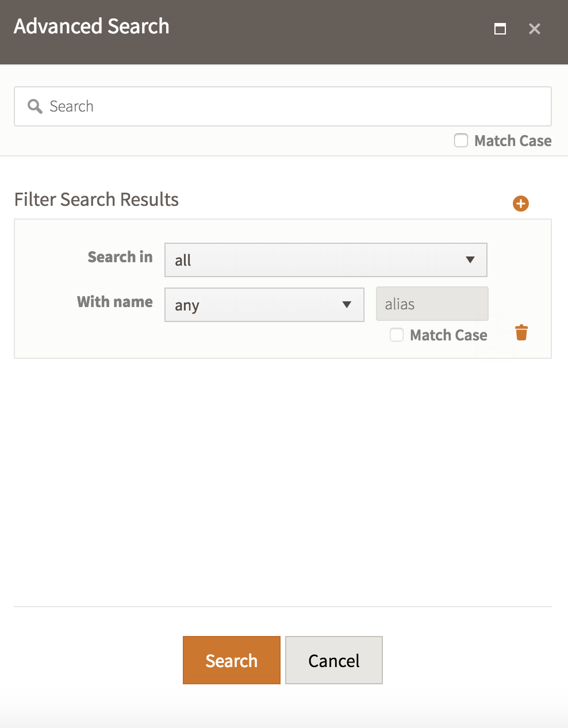Click the With name label
This screenshot has height=728, width=568.
point(115,302)
